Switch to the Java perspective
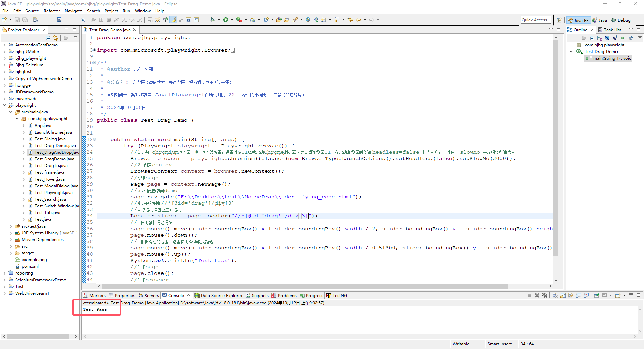644x349 pixels. (x=599, y=20)
